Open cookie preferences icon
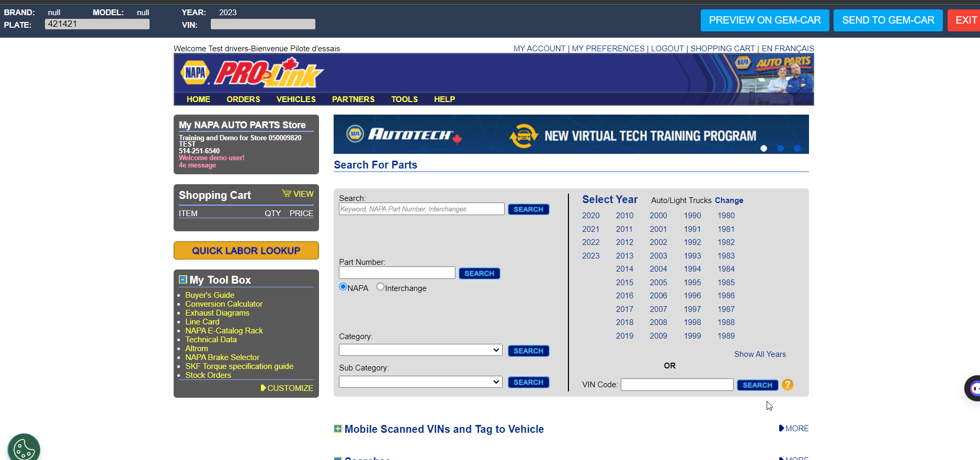 (x=24, y=448)
